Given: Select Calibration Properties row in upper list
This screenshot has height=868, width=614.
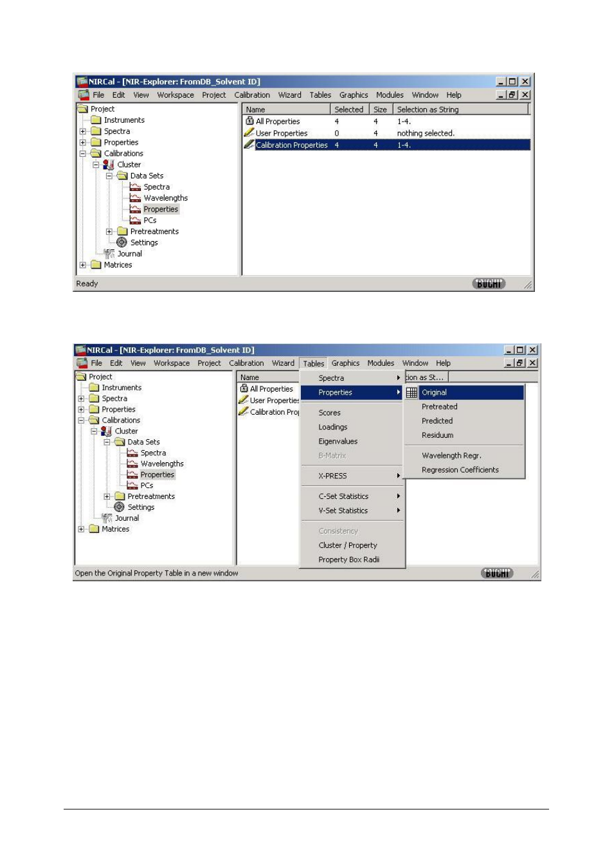Looking at the screenshot, I should point(387,145).
